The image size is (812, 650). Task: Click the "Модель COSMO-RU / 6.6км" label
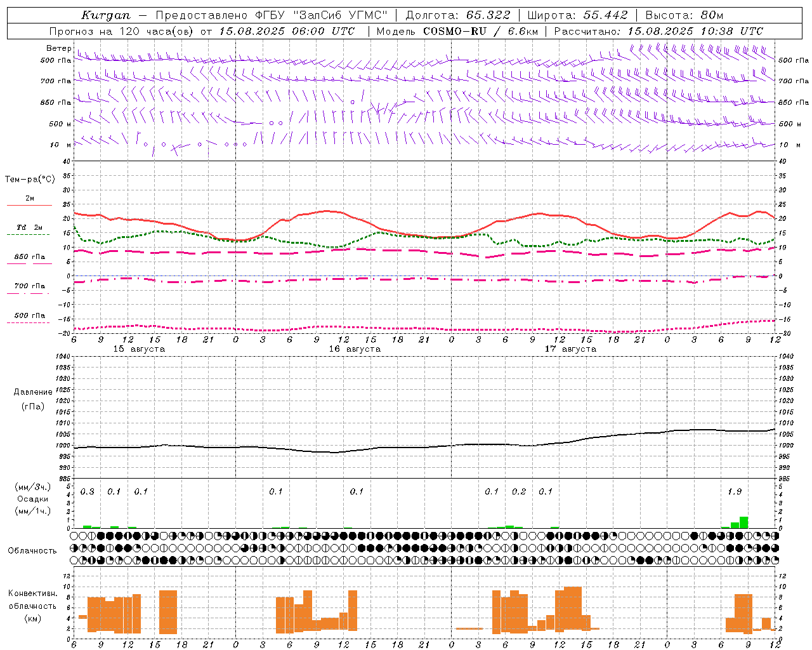pos(457,31)
